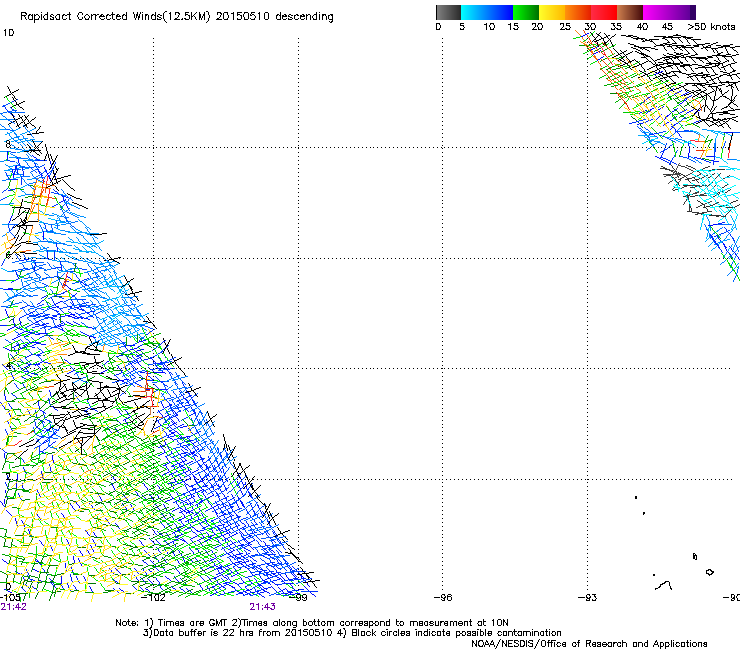Click the '25' label under the color scale
Screen dimensions: 740x650
click(x=565, y=27)
